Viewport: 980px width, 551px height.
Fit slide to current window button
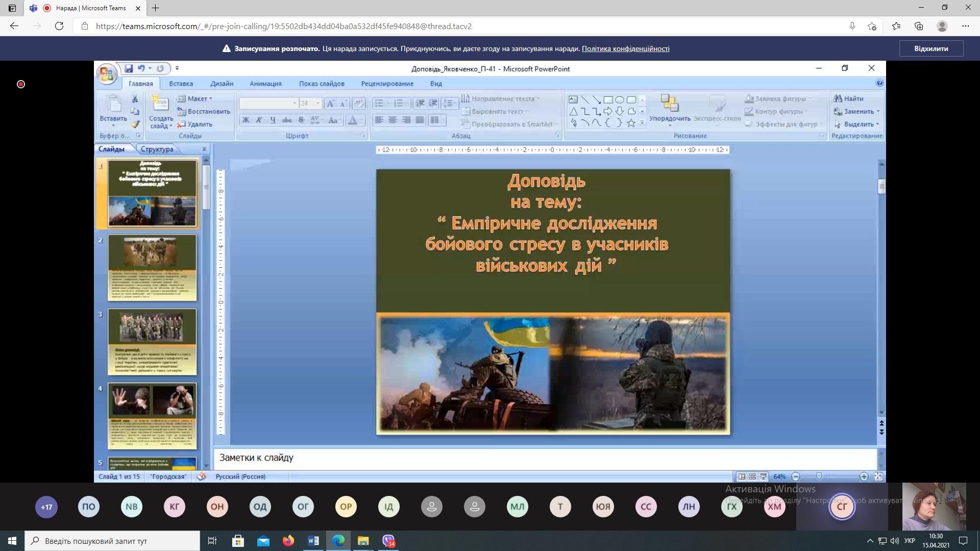[x=878, y=477]
